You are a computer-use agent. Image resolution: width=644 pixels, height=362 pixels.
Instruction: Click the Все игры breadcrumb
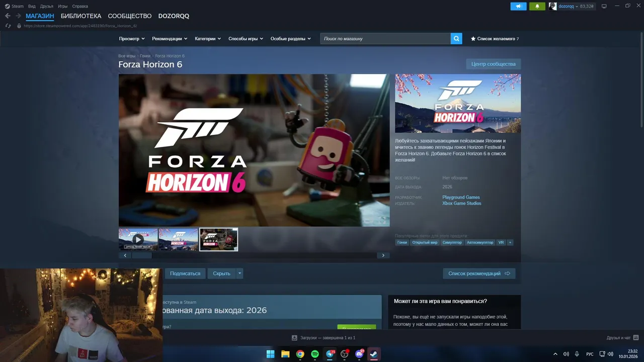coord(127,56)
